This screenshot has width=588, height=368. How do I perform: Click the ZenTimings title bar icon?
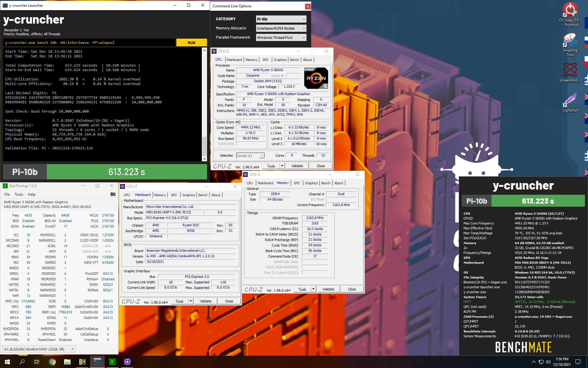[x=5, y=186]
